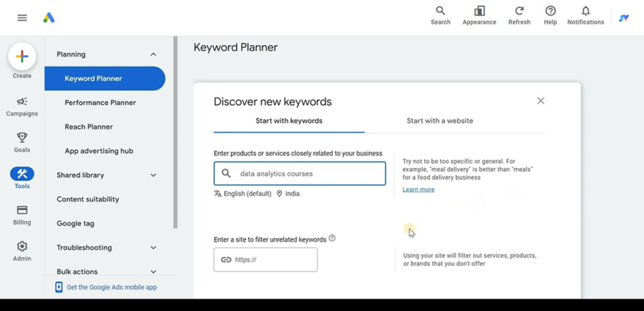This screenshot has height=311, width=644.
Task: Open Billing card icon
Action: tap(22, 215)
